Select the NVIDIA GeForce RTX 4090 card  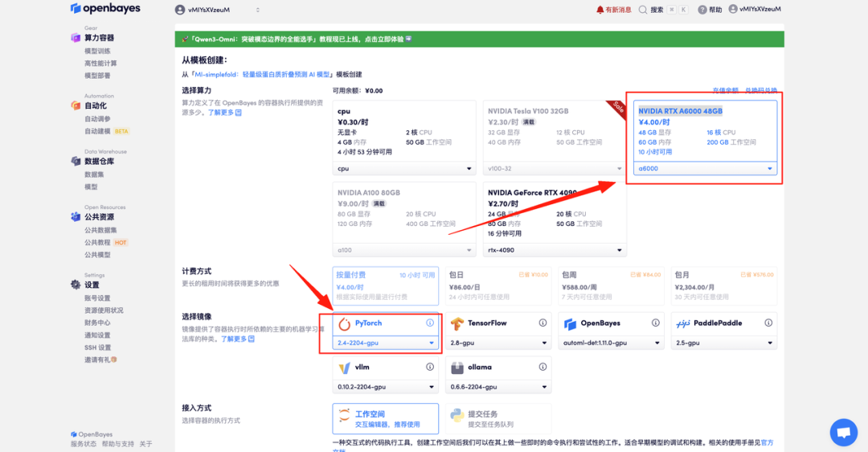coord(555,213)
